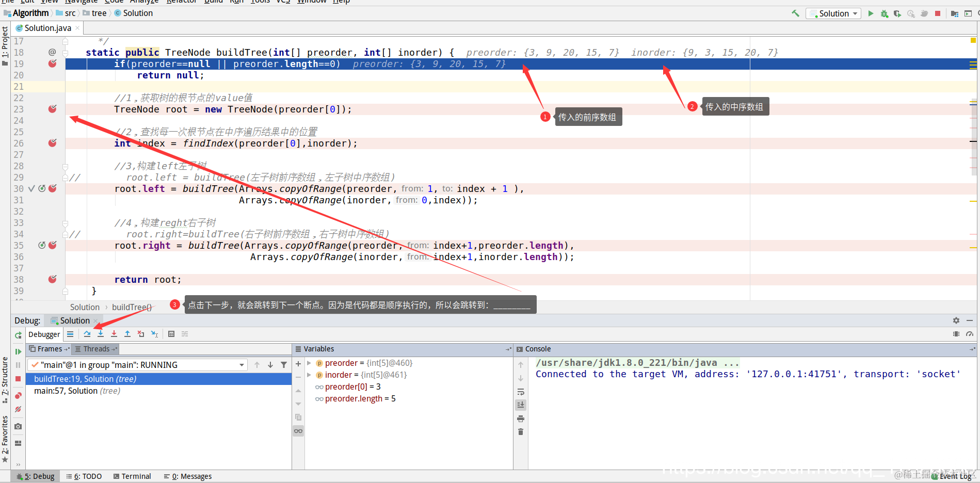Rerun Solution from the debug sidebar
980x483 pixels.
tap(18, 335)
